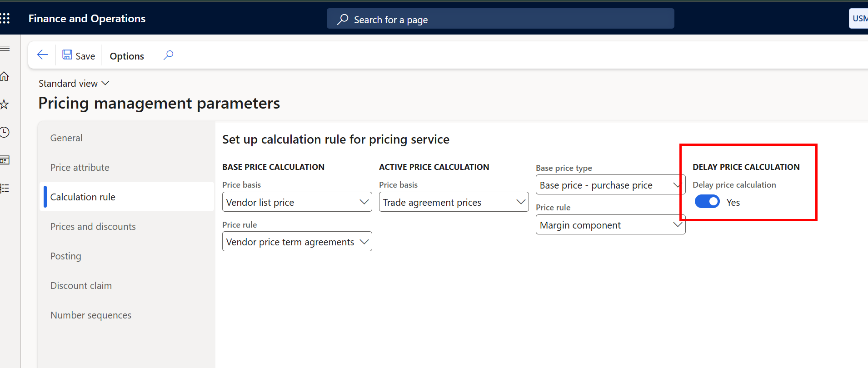Screen dimensions: 868x368
Task: Open Trade agreement prices dropdown
Action: tap(454, 202)
